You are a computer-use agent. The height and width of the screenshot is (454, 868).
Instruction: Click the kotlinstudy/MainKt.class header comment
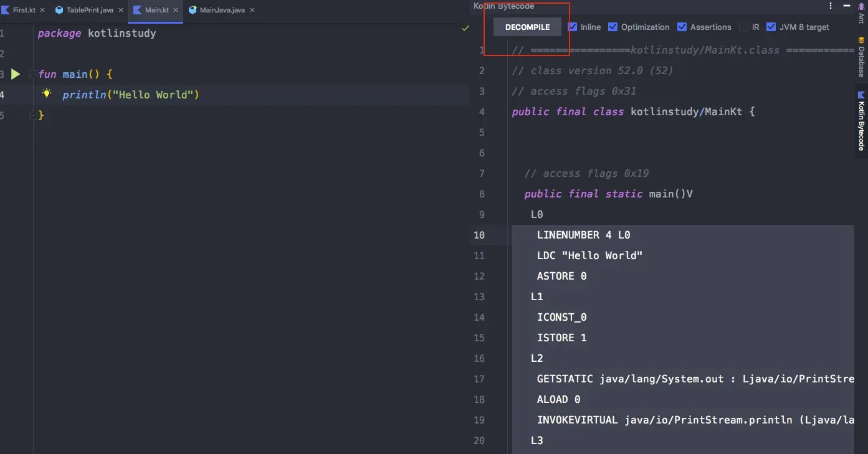click(683, 50)
